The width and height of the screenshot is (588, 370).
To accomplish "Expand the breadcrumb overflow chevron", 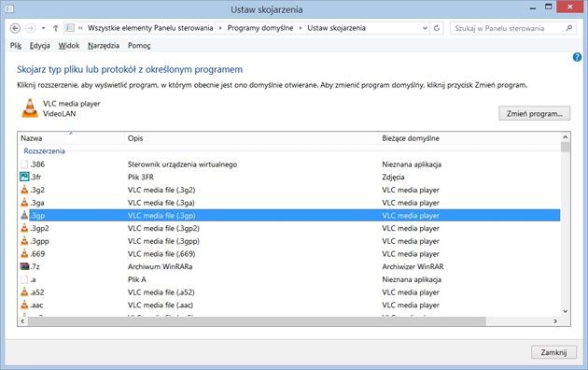I will (80, 28).
